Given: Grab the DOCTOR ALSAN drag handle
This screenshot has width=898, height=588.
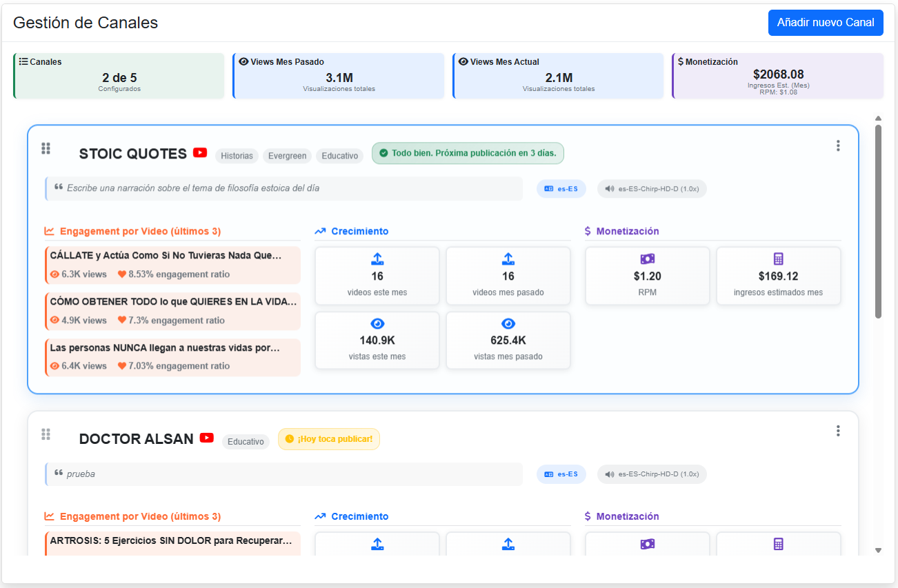Looking at the screenshot, I should pyautogui.click(x=46, y=434).
